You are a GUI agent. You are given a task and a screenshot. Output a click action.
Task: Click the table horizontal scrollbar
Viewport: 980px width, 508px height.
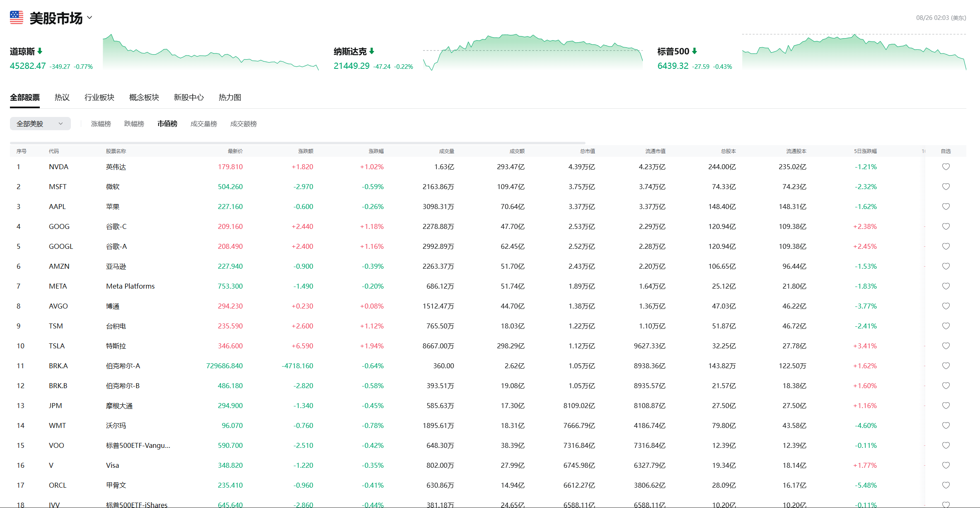298,143
